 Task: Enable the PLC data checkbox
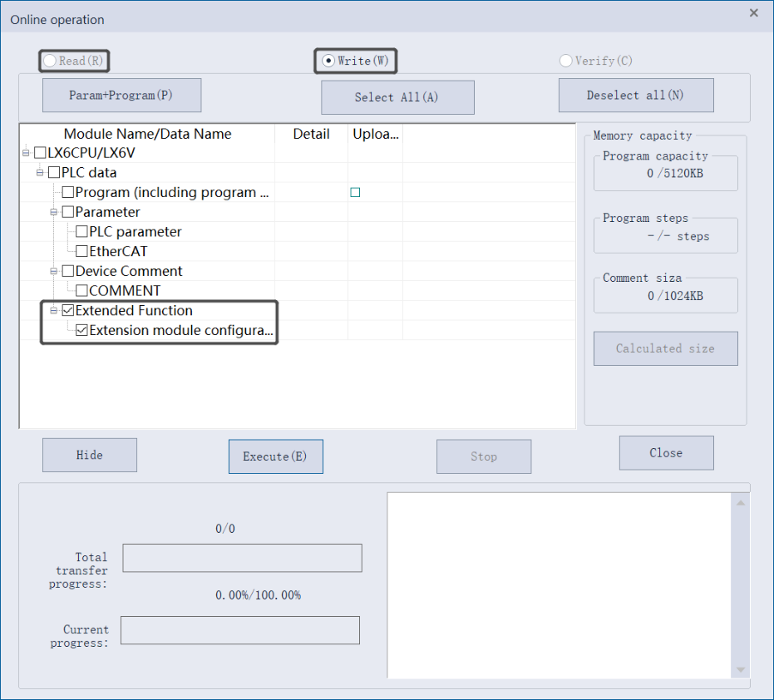pos(54,173)
